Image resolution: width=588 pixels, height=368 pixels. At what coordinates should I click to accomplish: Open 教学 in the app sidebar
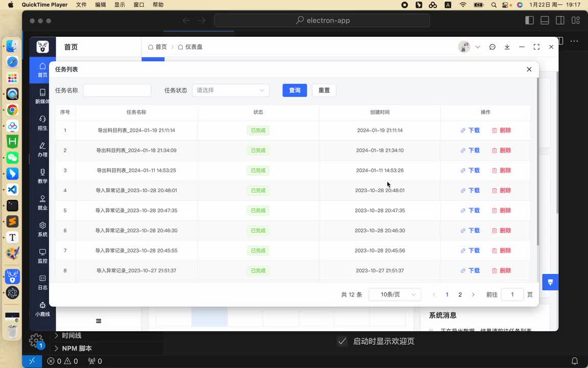(42, 176)
